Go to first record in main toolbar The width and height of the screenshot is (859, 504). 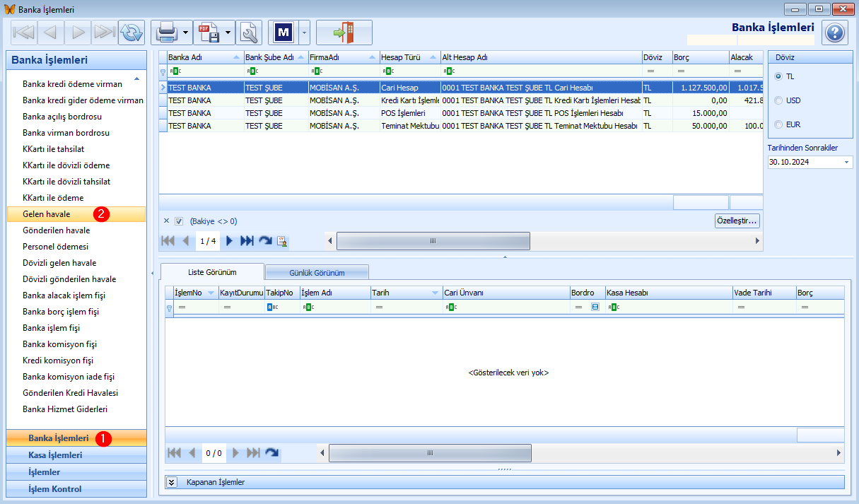tap(24, 33)
